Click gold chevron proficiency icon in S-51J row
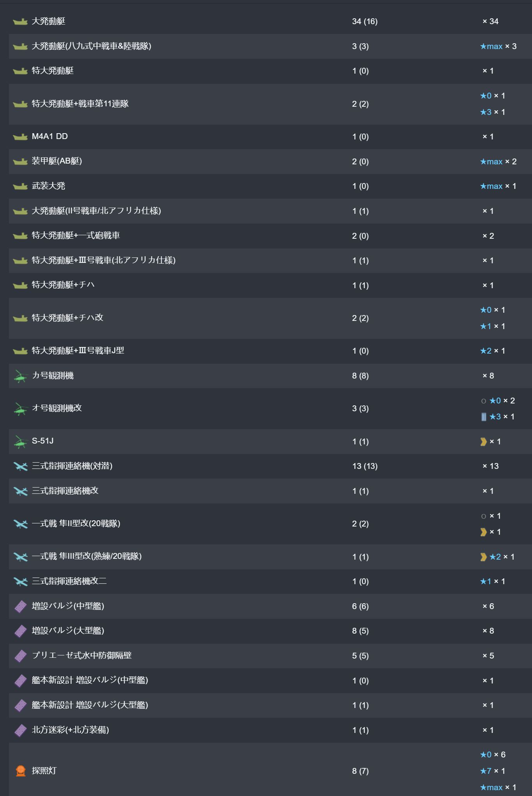Image resolution: width=532 pixels, height=796 pixels. (x=483, y=442)
